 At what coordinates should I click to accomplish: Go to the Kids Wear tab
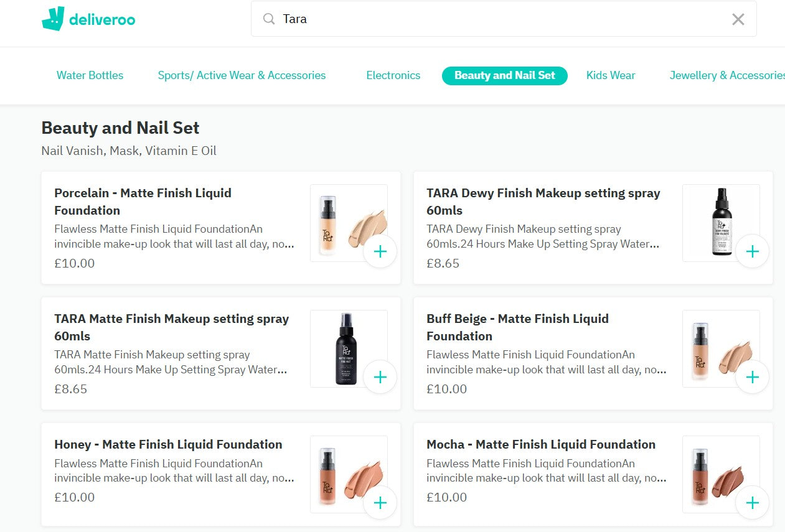(611, 75)
